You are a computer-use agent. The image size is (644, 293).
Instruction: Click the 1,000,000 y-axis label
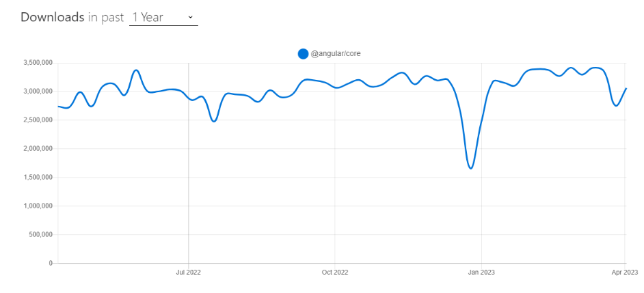click(x=38, y=206)
